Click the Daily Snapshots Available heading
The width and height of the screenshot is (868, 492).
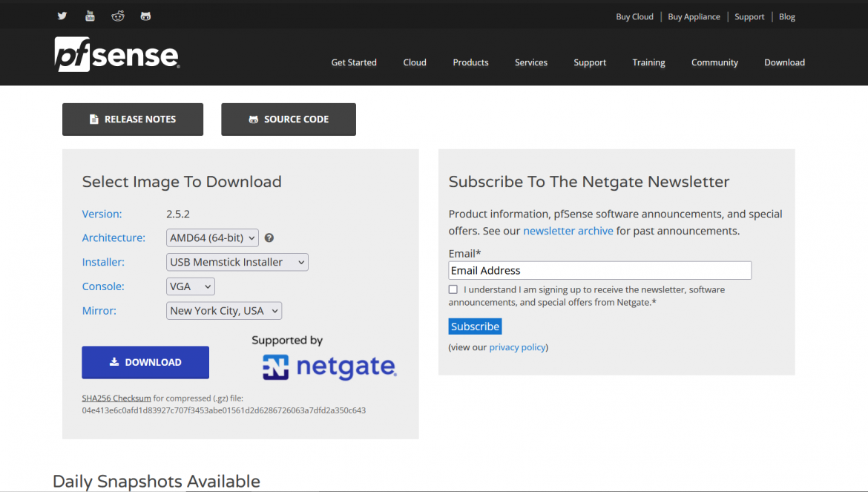click(x=156, y=482)
